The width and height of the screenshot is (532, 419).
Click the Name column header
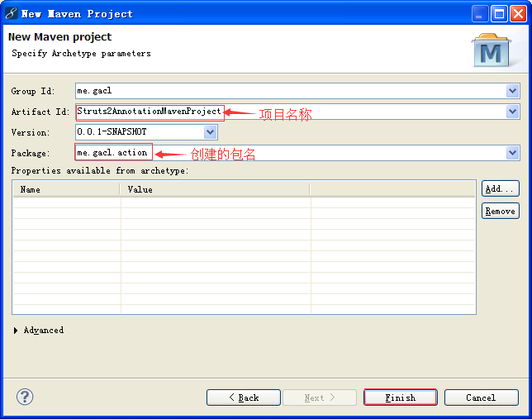pos(66,189)
